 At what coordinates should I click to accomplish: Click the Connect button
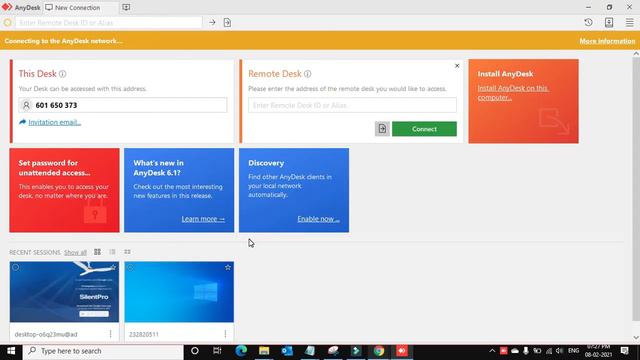424,129
